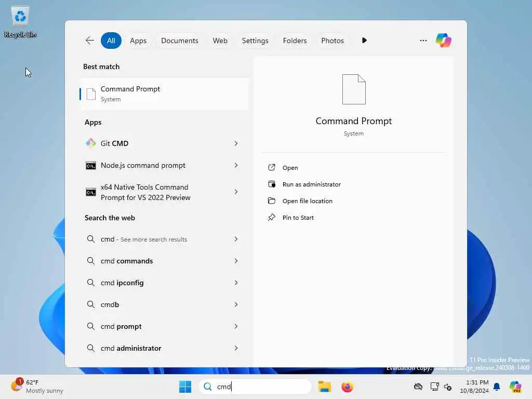
Task: Click the crossed-out cloud tray icon
Action: (418, 387)
